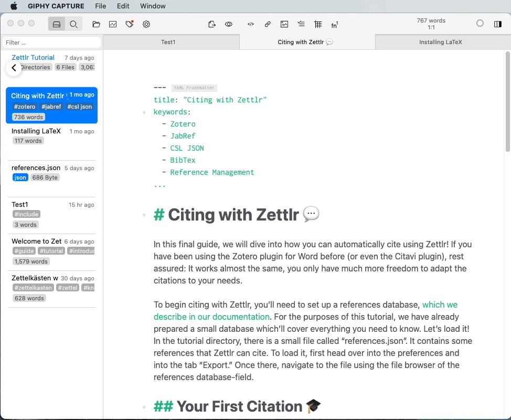The width and height of the screenshot is (511, 420).
Task: Open the Window menu
Action: click(153, 6)
